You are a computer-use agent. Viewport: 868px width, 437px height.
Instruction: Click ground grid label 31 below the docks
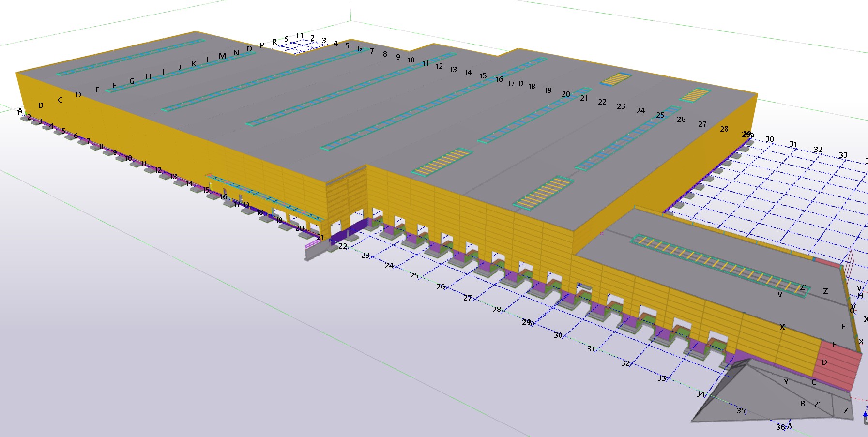coord(591,348)
